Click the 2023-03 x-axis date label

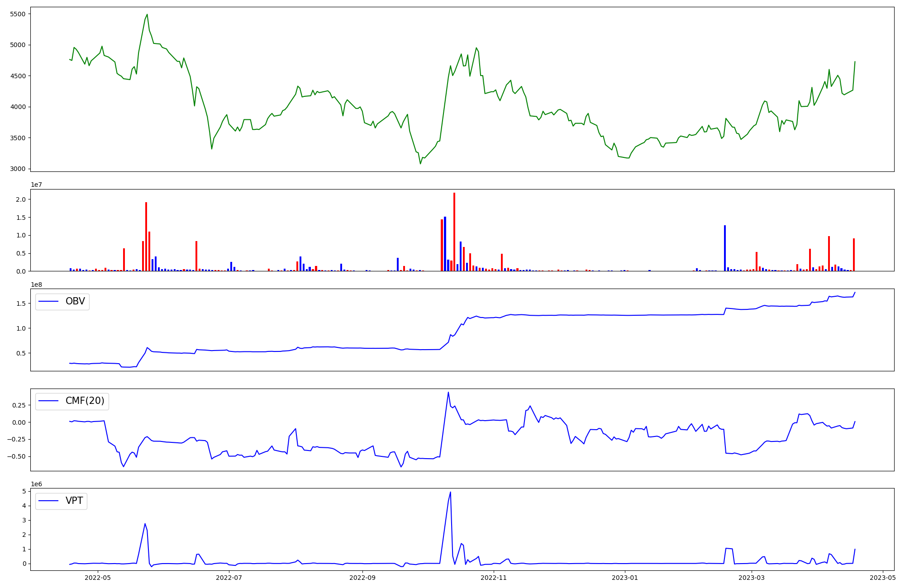click(752, 578)
